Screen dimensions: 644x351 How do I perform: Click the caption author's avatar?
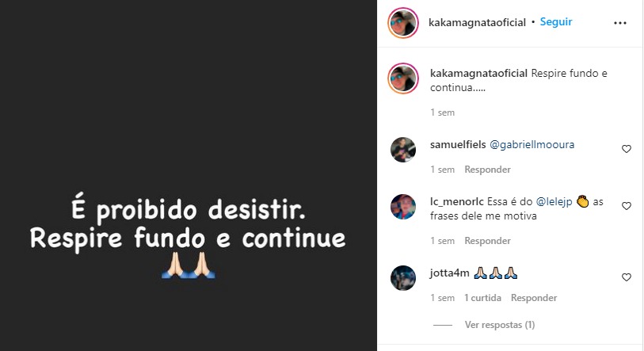click(403, 78)
